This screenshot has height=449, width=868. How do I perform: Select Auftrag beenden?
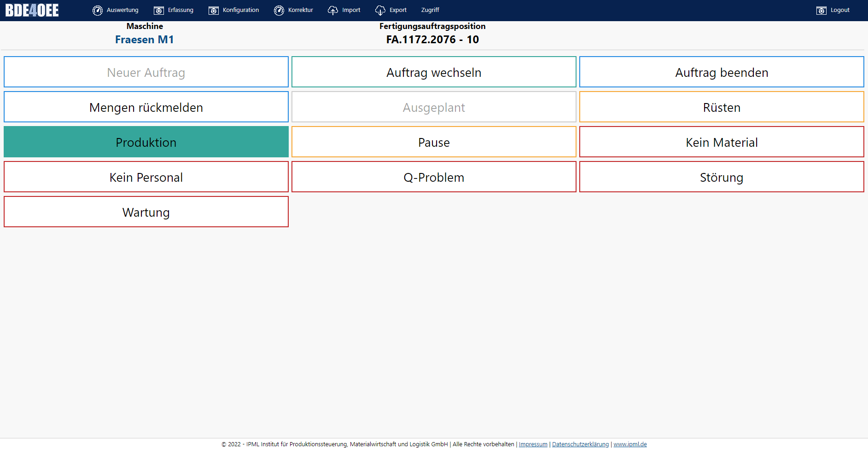pos(721,72)
